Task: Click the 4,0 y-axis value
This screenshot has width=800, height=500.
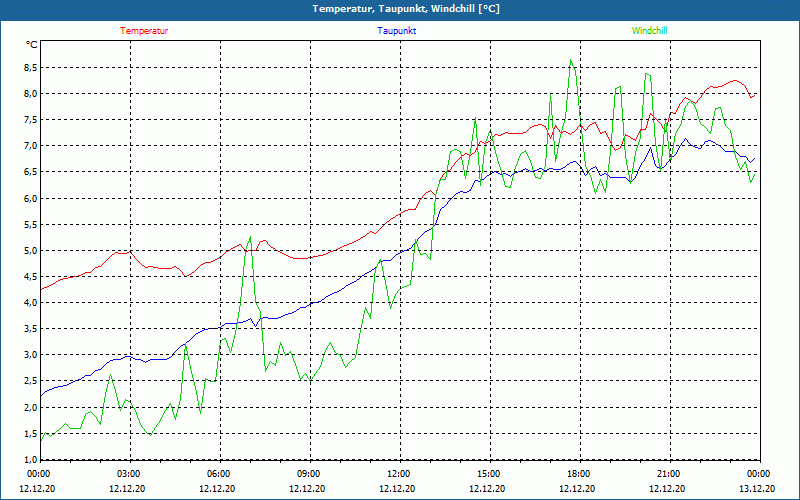Action: coord(31,303)
